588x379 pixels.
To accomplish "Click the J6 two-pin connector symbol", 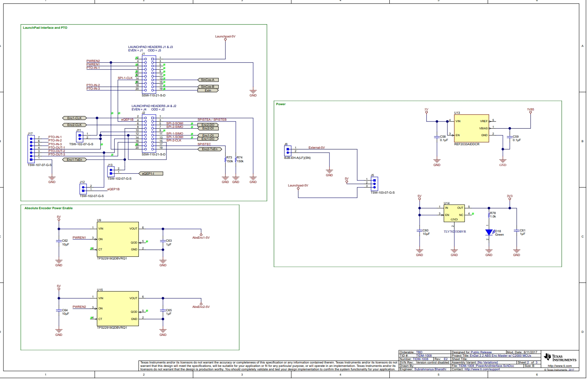I will (x=288, y=151).
